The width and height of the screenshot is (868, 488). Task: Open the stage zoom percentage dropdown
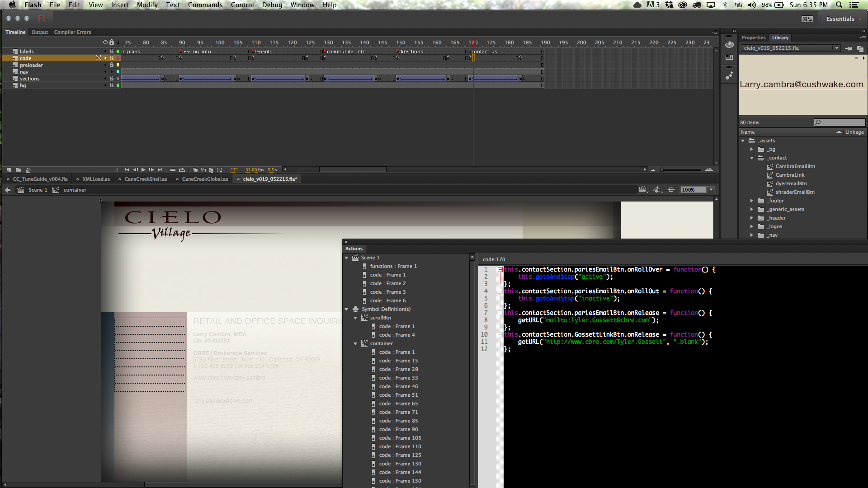(x=711, y=190)
